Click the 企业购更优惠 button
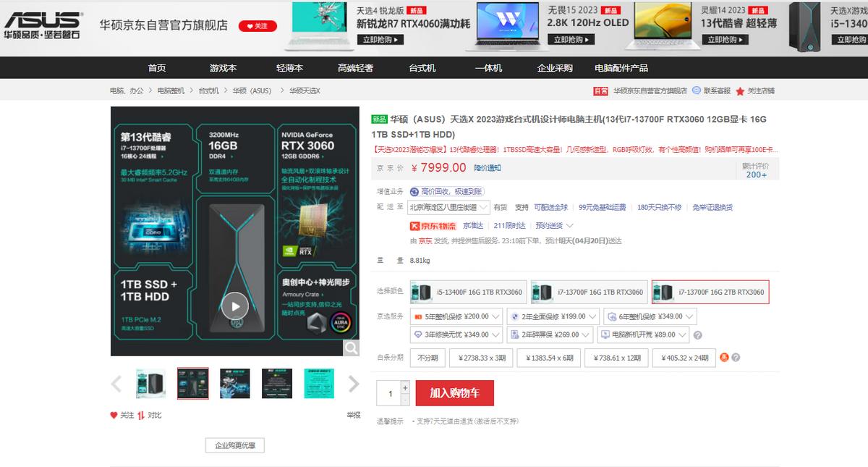Screen dimensions: 868x467 (x=234, y=445)
